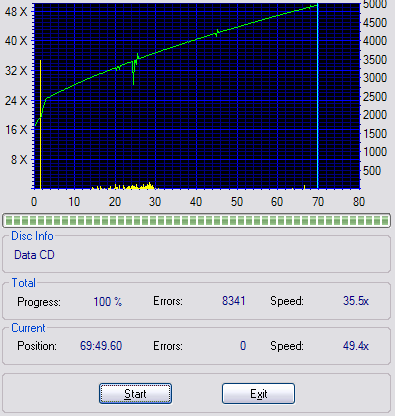Click the 40 minute axis label
This screenshot has width=395, height=416.
point(196,202)
